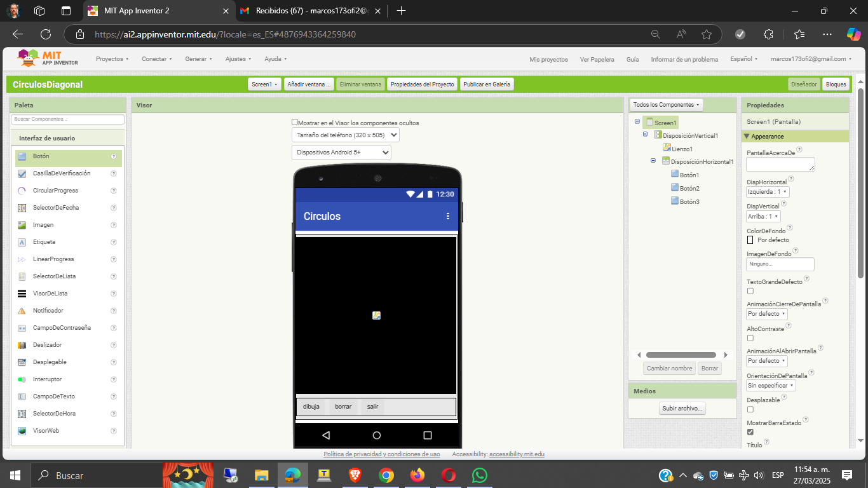Open the Proyectos menu

tap(112, 59)
